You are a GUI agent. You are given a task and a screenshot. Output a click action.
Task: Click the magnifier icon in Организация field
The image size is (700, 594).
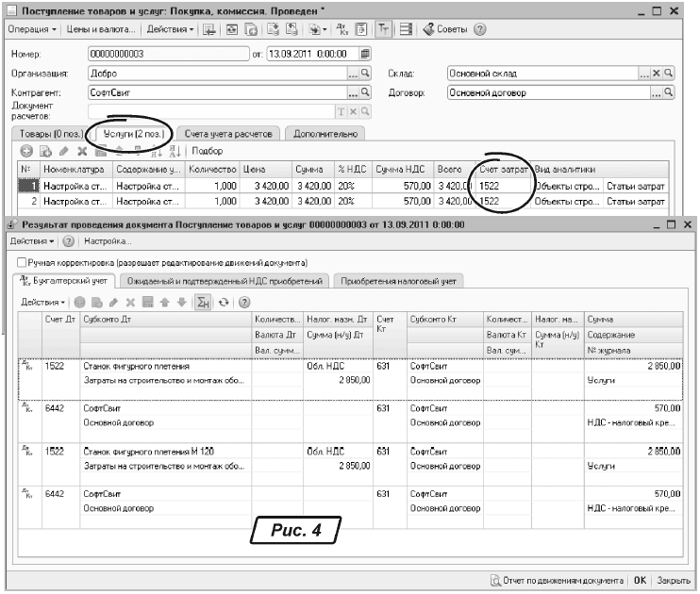point(366,73)
